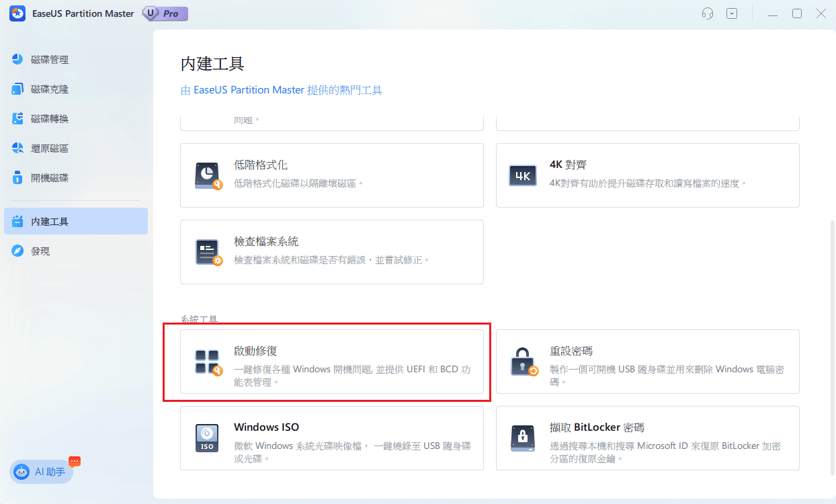The width and height of the screenshot is (836, 504).
Task: Click the Reset Password (重設密碼) padlock icon
Action: pos(524,362)
